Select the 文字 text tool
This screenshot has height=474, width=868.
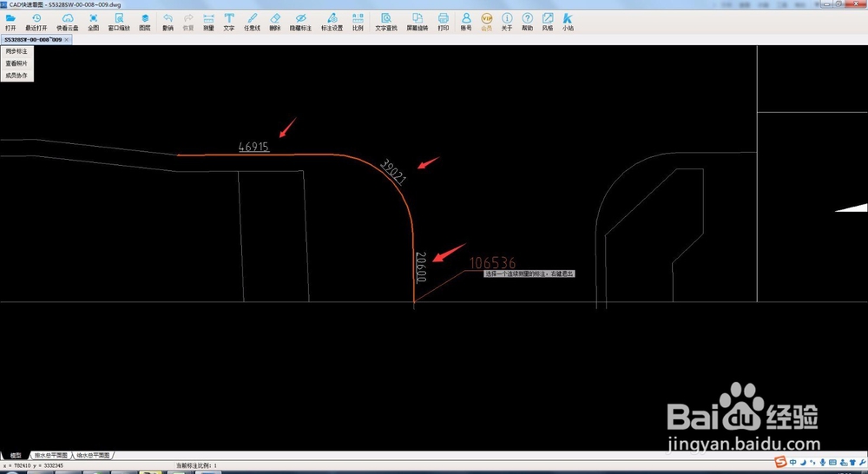(229, 23)
